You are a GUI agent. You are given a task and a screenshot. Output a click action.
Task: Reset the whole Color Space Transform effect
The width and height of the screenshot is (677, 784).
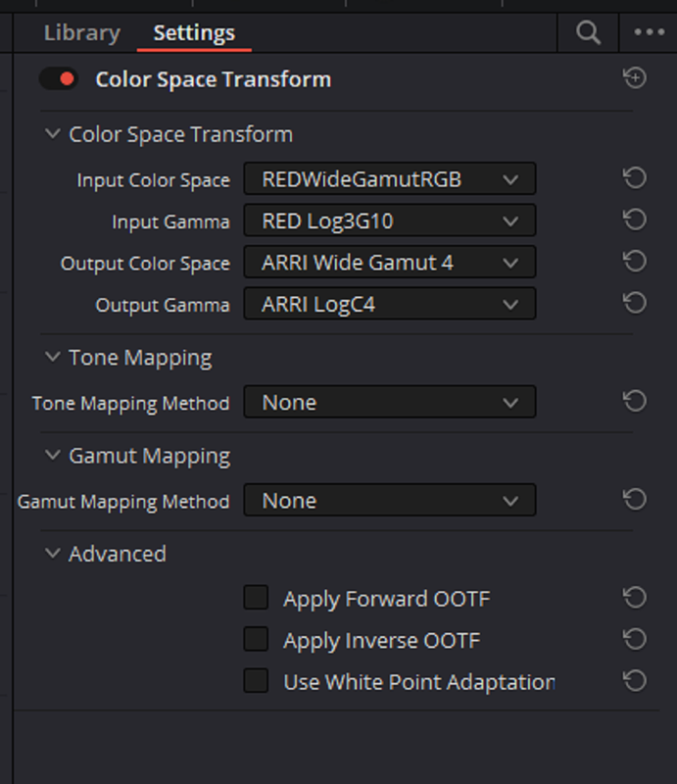point(635,78)
